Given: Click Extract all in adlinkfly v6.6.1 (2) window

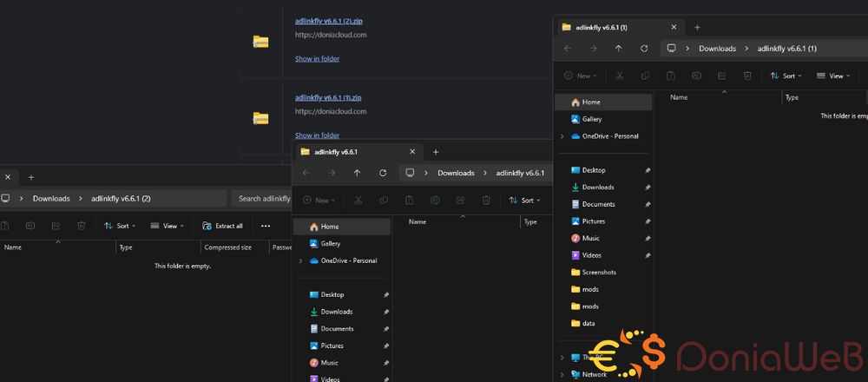Looking at the screenshot, I should 222,226.
